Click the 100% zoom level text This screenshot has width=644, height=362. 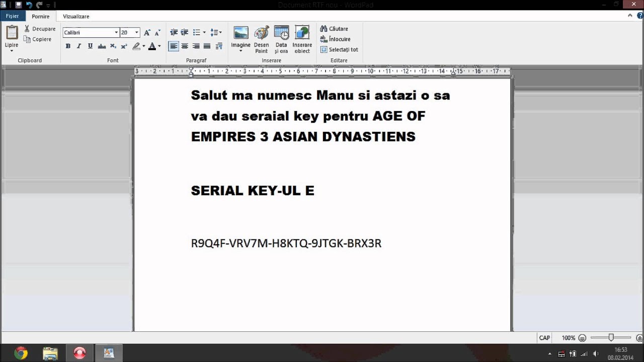click(569, 338)
